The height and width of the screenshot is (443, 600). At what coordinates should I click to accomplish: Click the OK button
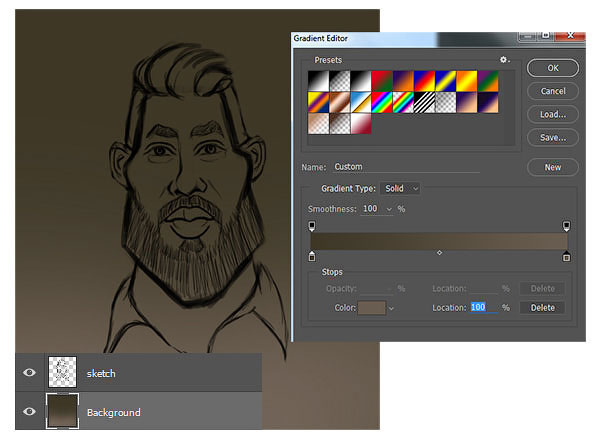point(553,68)
